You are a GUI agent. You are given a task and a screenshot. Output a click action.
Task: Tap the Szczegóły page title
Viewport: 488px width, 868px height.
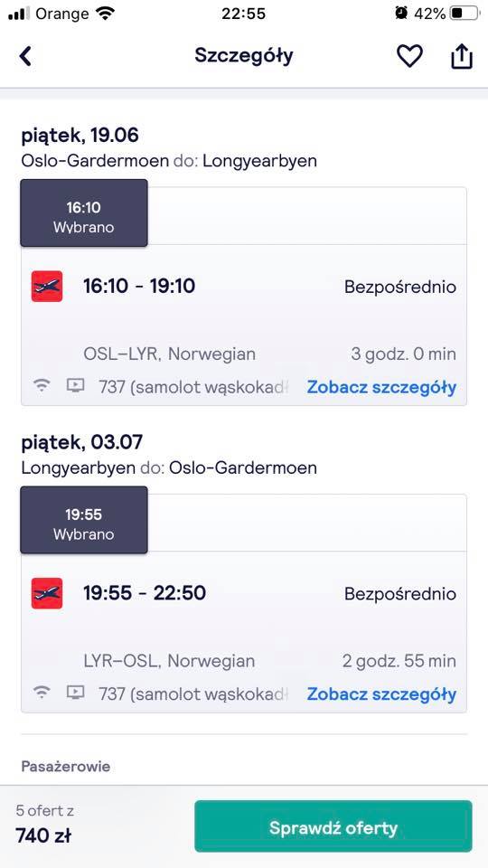click(244, 56)
